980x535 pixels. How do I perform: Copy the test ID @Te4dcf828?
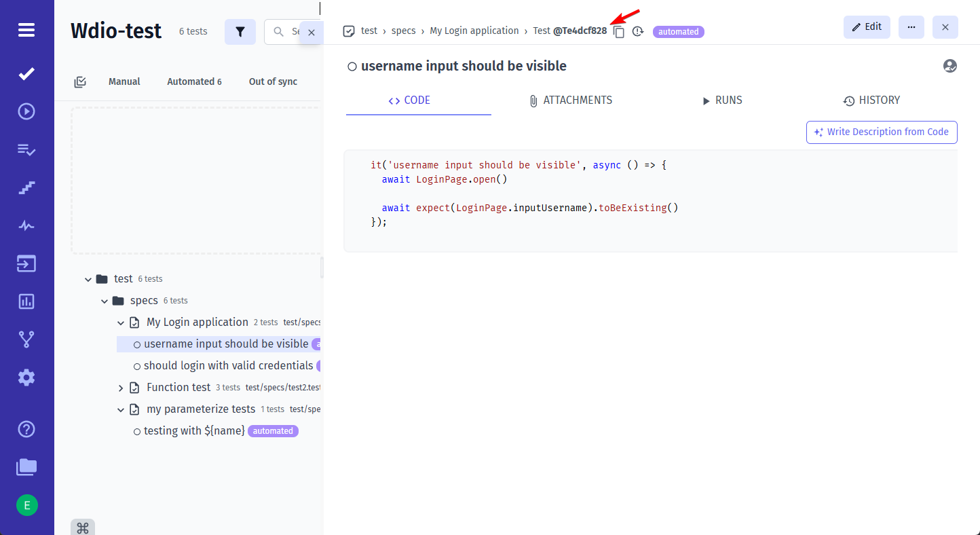[x=618, y=31]
